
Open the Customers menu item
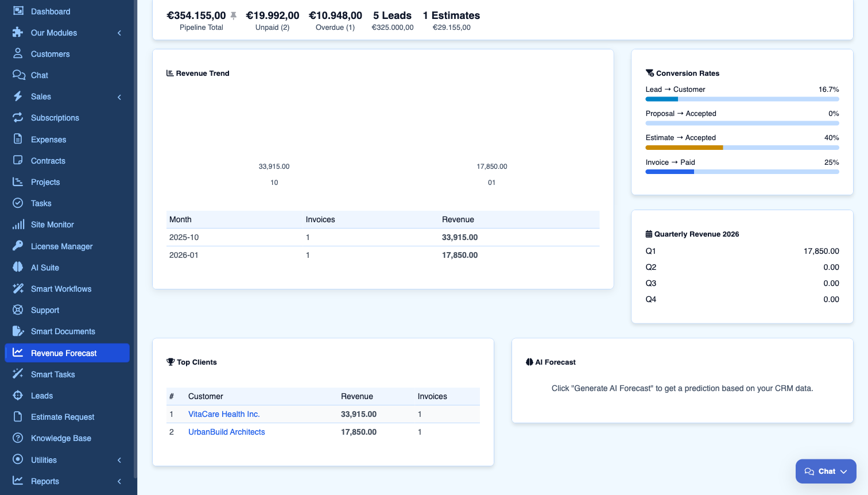coord(51,54)
